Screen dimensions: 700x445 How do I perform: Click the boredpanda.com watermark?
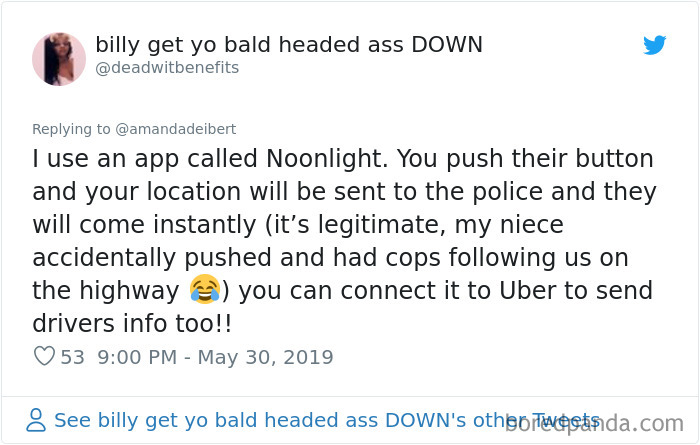pos(594,423)
